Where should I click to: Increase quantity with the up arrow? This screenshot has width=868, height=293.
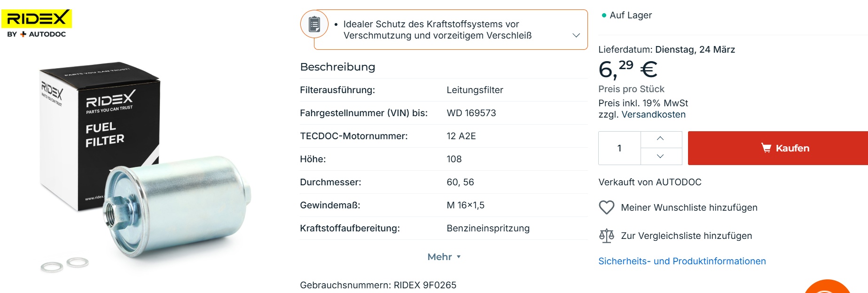pyautogui.click(x=660, y=139)
